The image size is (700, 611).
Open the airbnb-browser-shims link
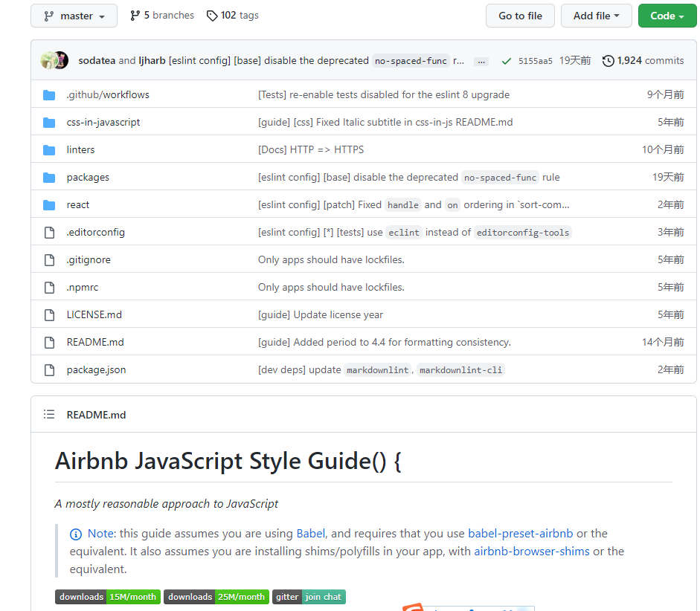click(x=532, y=552)
